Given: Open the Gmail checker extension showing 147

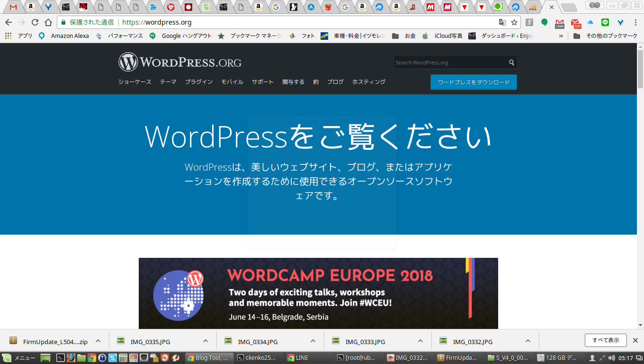Looking at the screenshot, I should 575,23.
